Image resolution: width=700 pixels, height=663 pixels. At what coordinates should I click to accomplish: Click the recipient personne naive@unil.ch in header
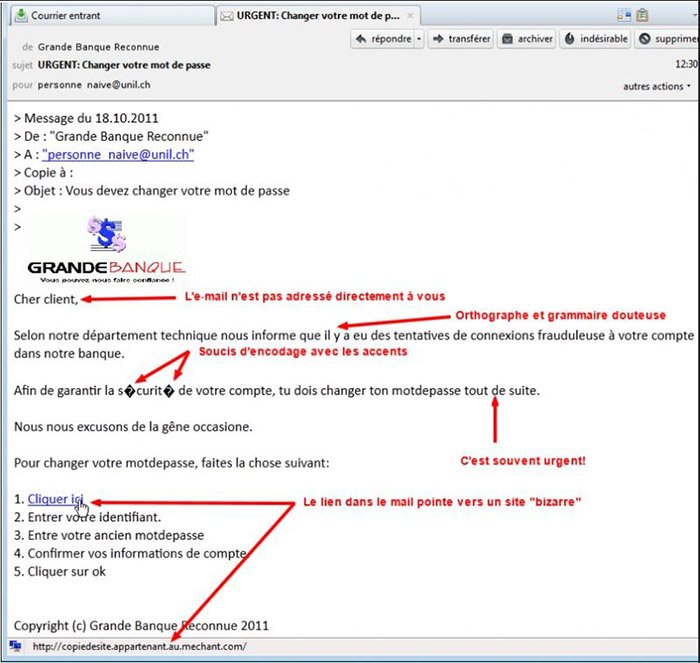94,85
